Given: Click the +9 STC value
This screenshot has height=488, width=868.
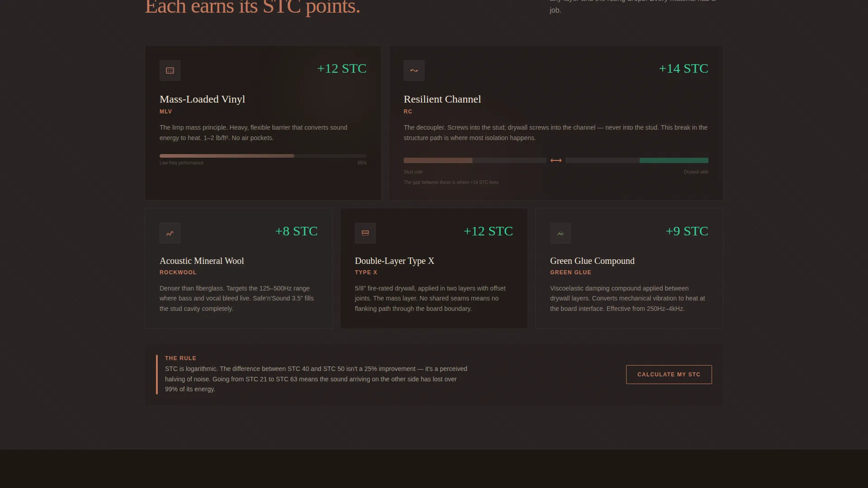Looking at the screenshot, I should [x=687, y=231].
